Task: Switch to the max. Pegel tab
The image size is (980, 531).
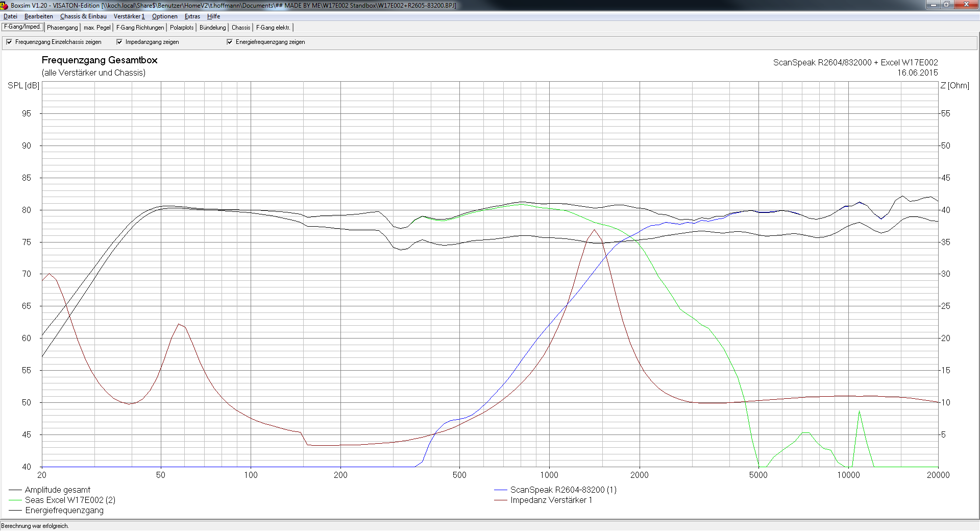Action: tap(97, 28)
